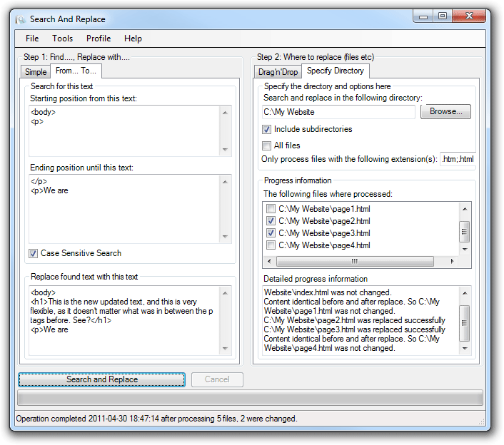Click the Browse... button

point(445,112)
